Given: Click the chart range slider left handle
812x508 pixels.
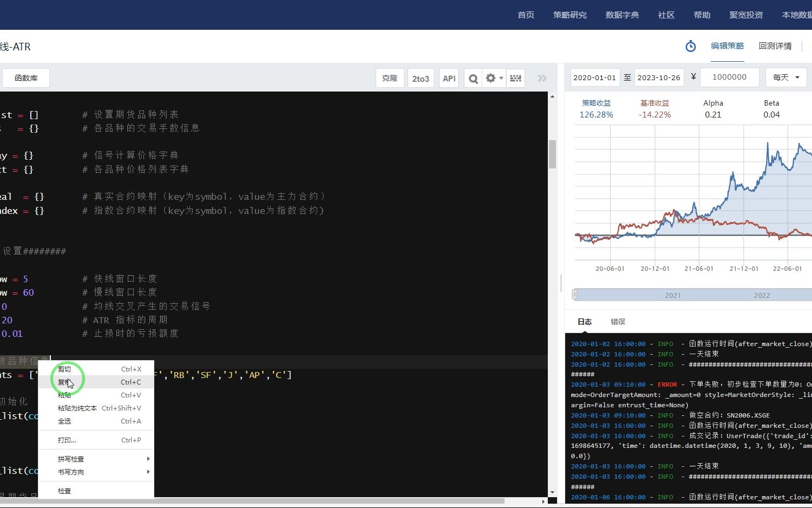Looking at the screenshot, I should pyautogui.click(x=574, y=295).
